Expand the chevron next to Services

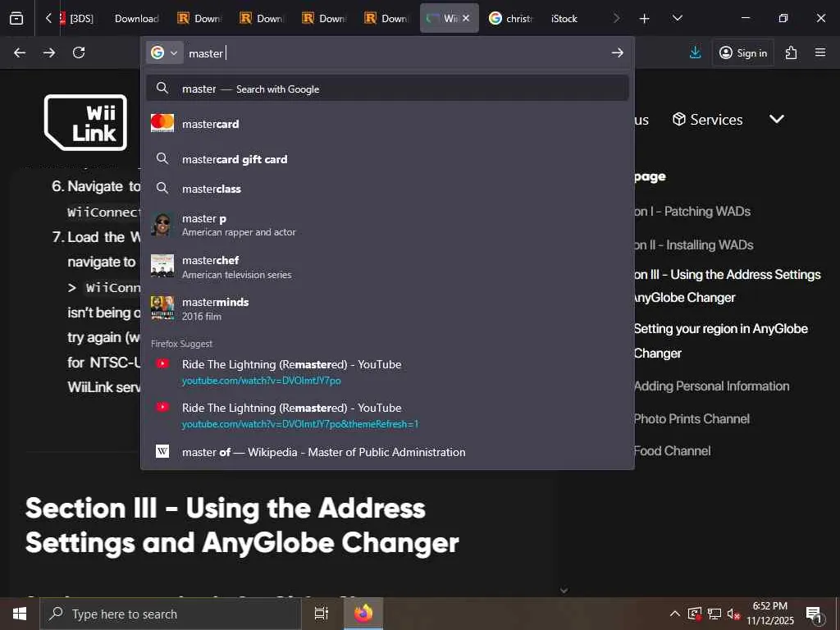coord(777,119)
